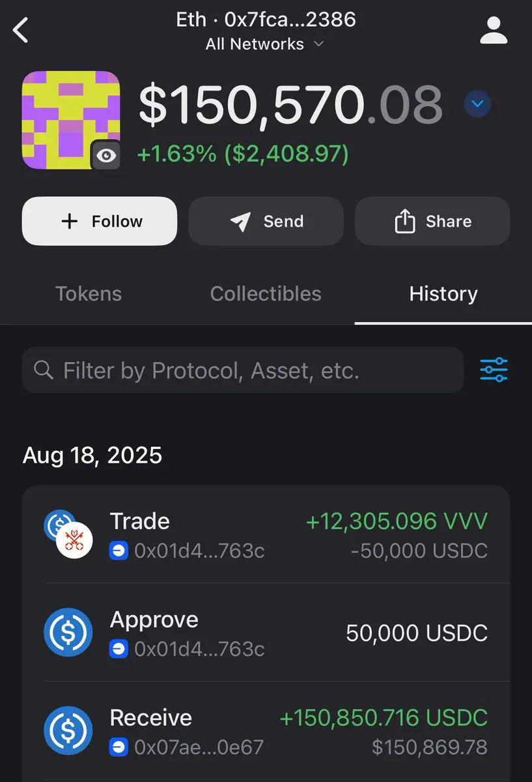The image size is (532, 782).
Task: Switch to the Collectibles tab
Action: pos(266,294)
